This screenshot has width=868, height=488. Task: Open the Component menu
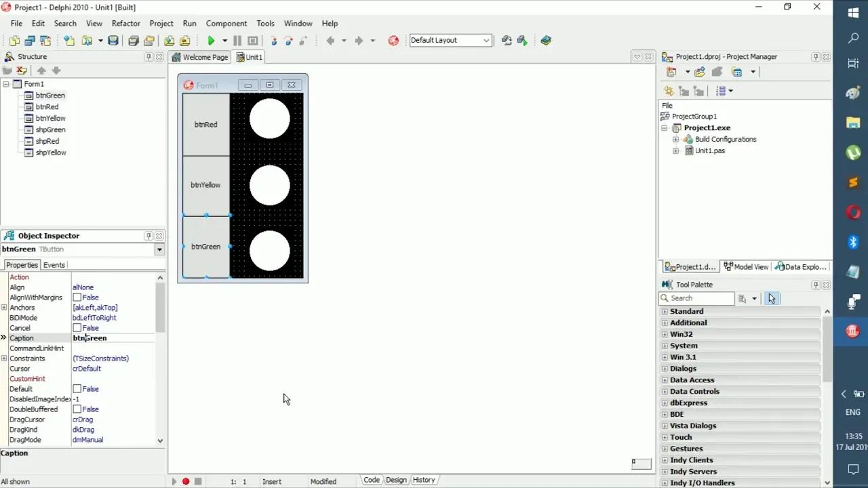(x=226, y=22)
